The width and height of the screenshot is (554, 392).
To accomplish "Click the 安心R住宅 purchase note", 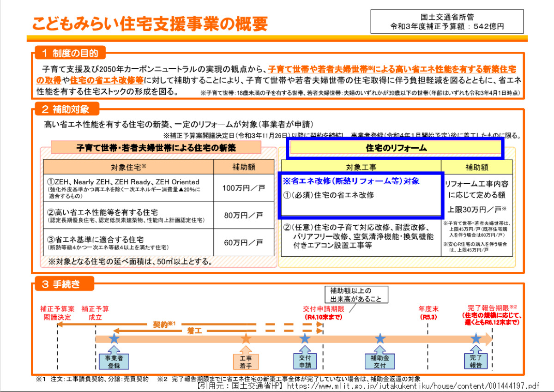I will point(475,247).
